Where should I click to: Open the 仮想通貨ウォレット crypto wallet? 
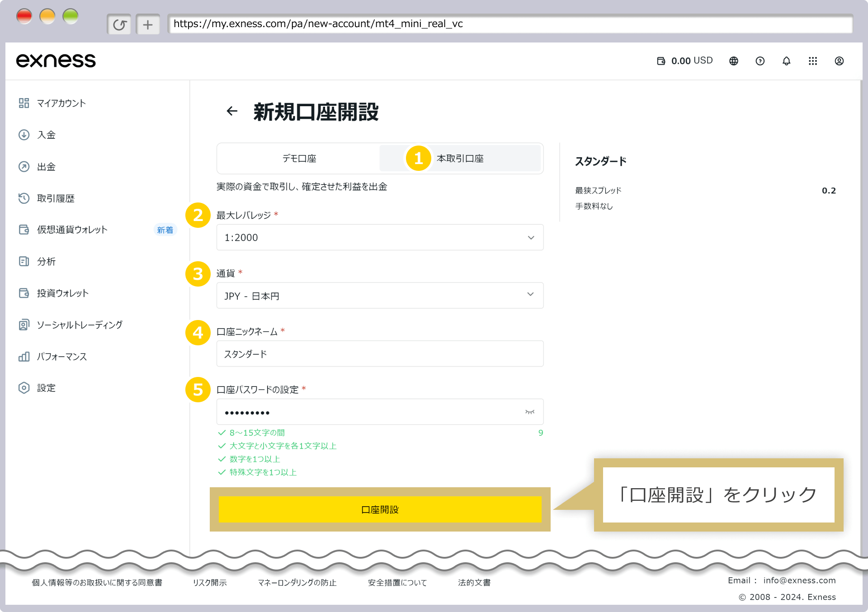pos(71,230)
